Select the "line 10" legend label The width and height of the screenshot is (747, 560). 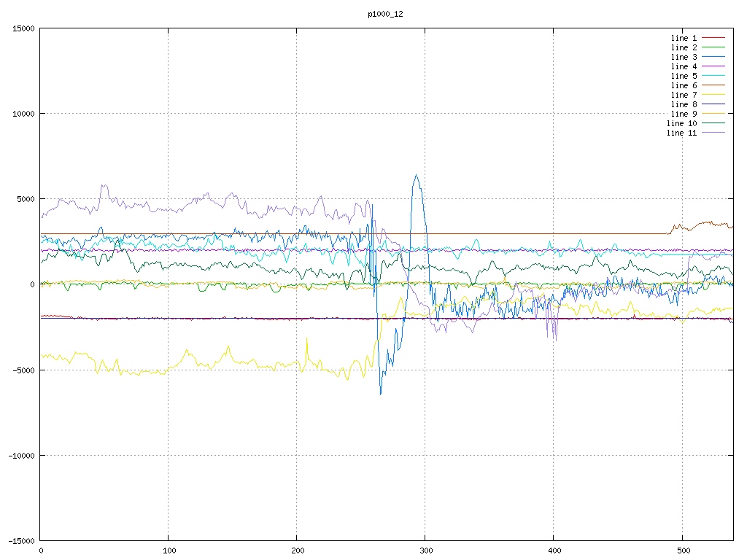click(x=681, y=123)
